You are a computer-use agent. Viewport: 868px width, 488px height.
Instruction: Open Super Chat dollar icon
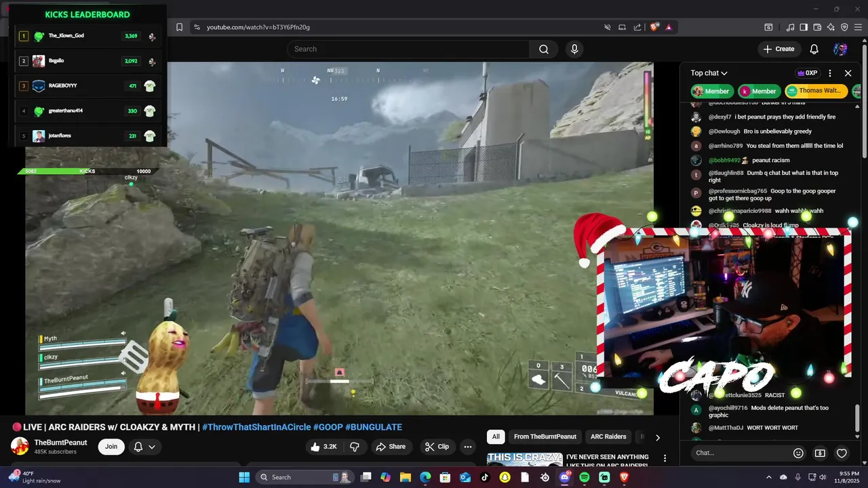820,453
